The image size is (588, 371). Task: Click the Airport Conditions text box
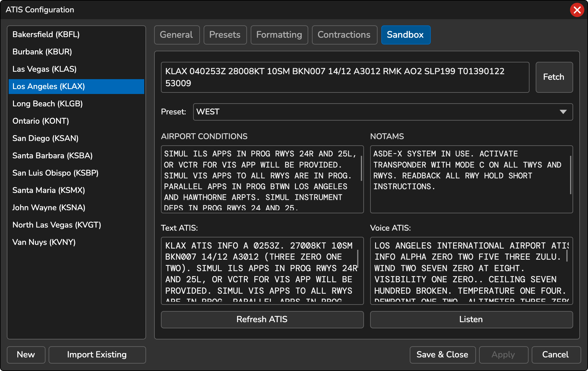coord(262,179)
